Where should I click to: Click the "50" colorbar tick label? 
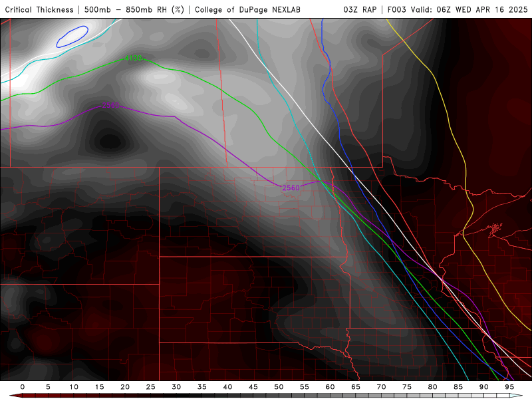[x=279, y=387]
